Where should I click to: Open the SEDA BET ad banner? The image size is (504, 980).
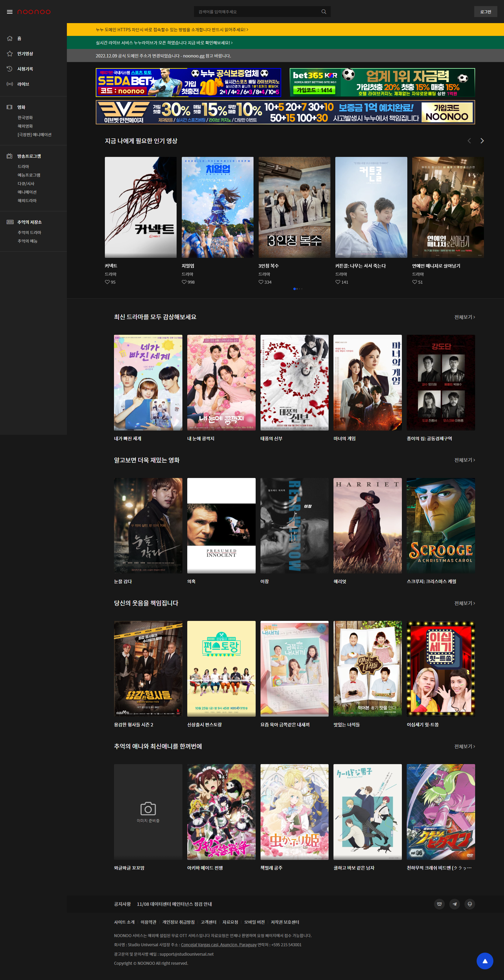(x=188, y=83)
